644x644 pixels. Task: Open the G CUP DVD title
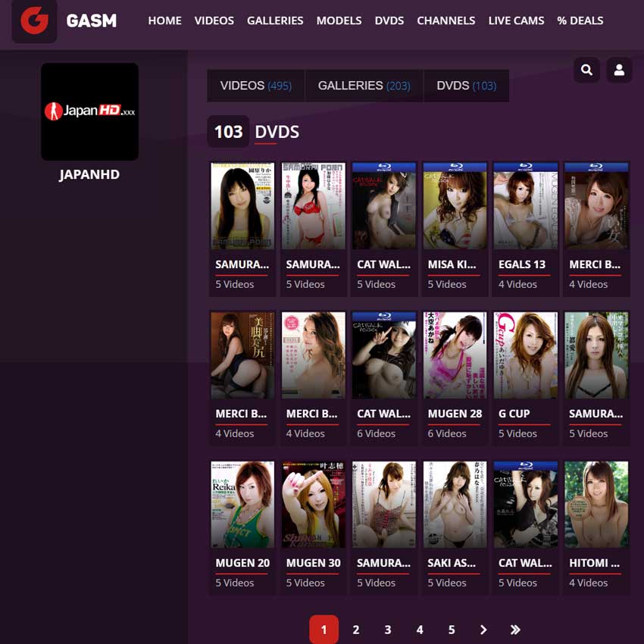(x=514, y=414)
